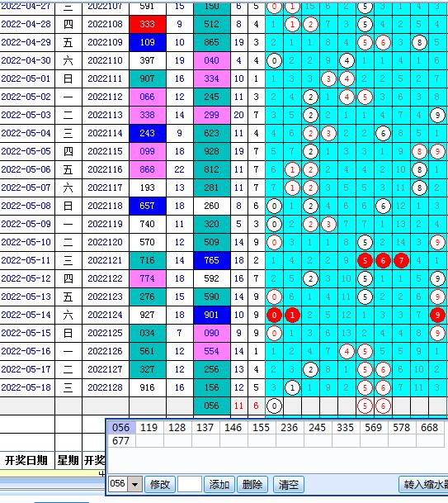Click circled 6 in the prediction row
The width and height of the screenshot is (448, 503).
click(x=383, y=406)
